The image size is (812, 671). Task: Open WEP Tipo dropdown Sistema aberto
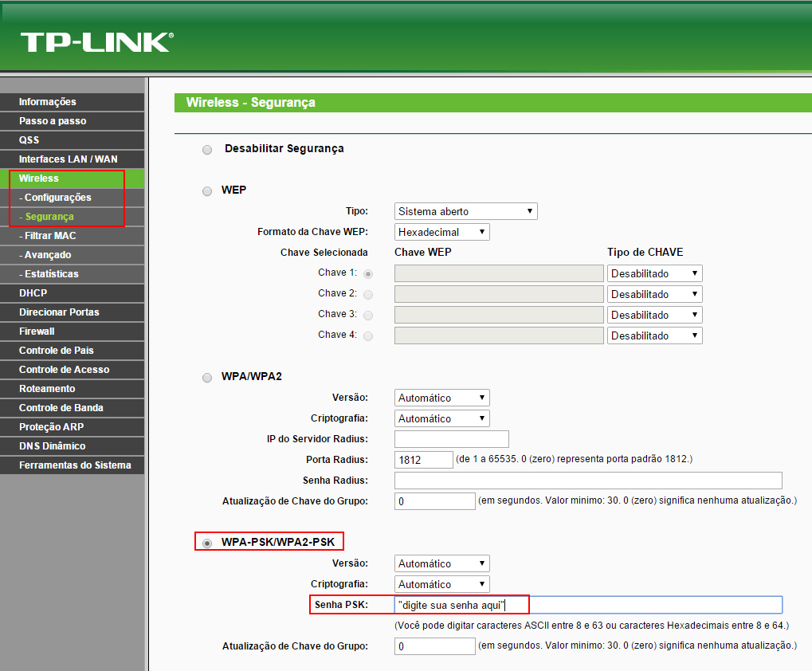[x=465, y=211]
